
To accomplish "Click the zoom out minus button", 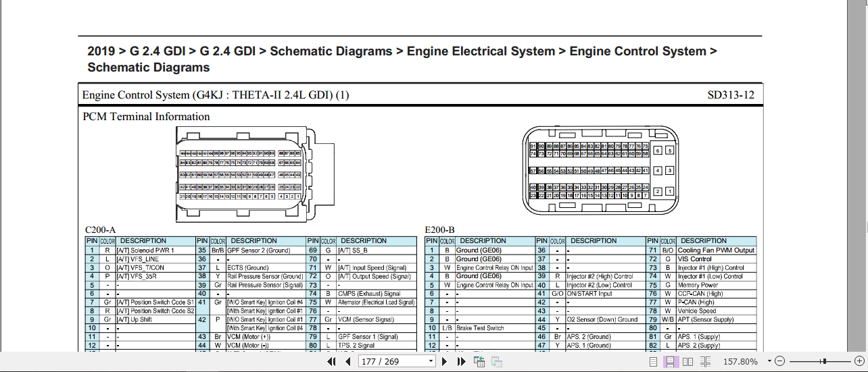I will pos(779,362).
